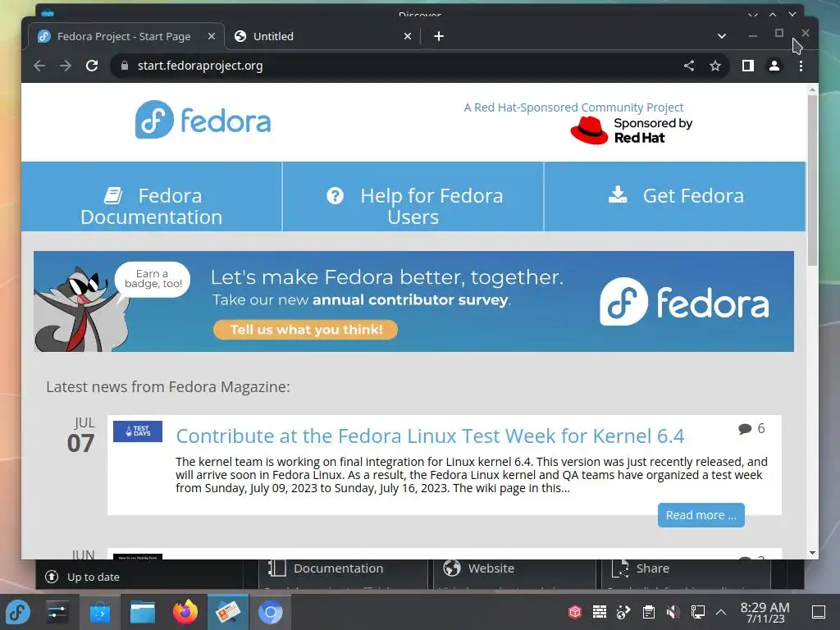
Task: Click 'Tell us what you think!' survey button
Action: click(306, 330)
